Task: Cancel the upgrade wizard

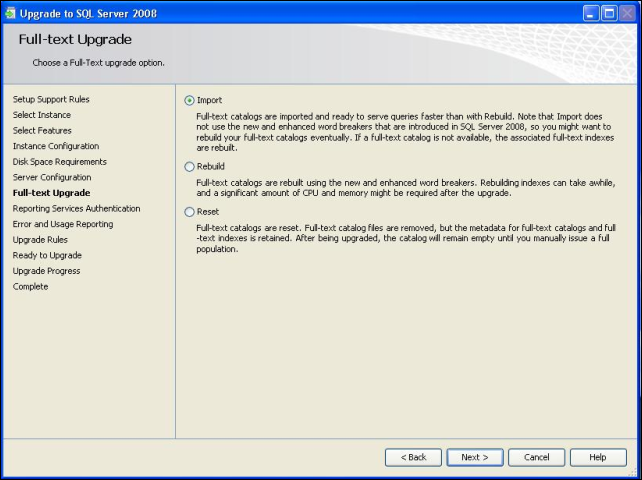Action: pos(536,457)
